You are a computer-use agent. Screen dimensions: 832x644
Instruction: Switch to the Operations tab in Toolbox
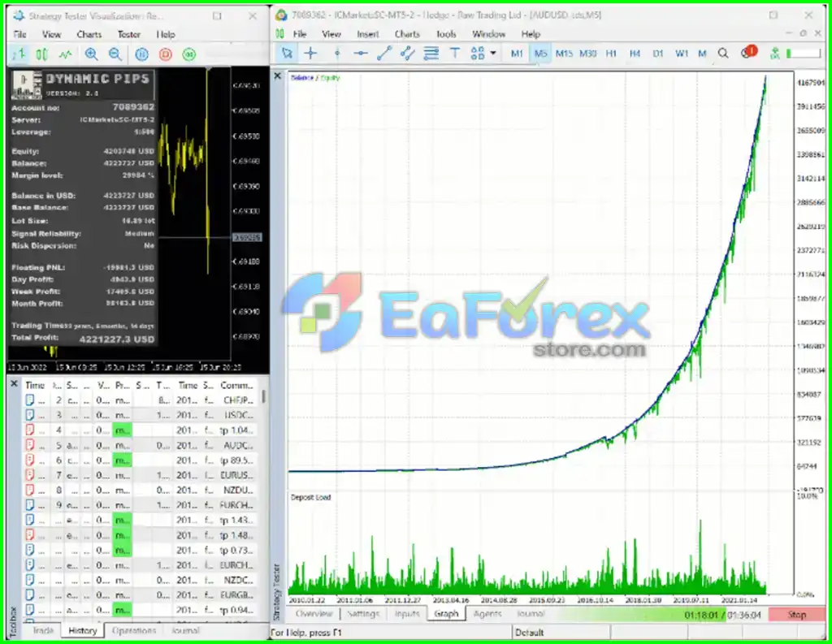click(134, 630)
